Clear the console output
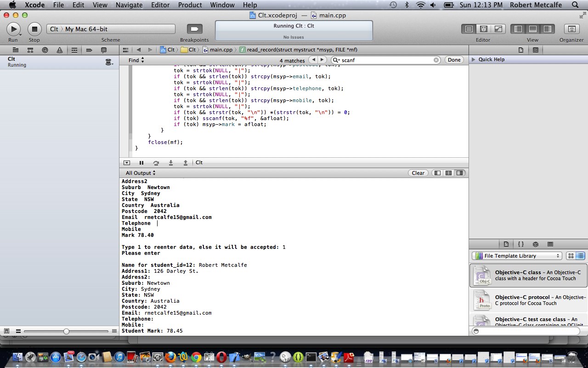This screenshot has height=368, width=588. coord(418,173)
